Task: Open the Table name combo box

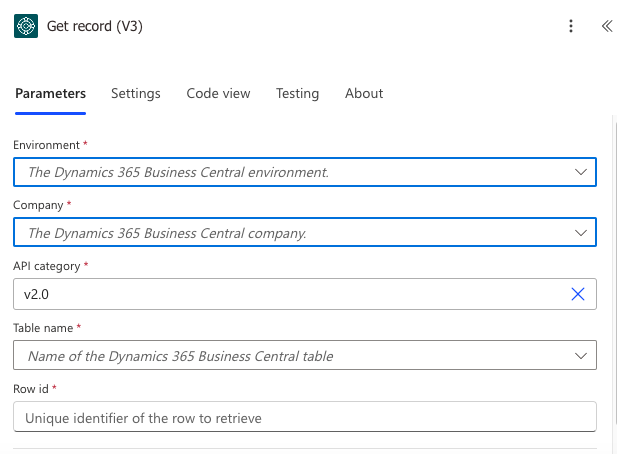Action: [305, 355]
